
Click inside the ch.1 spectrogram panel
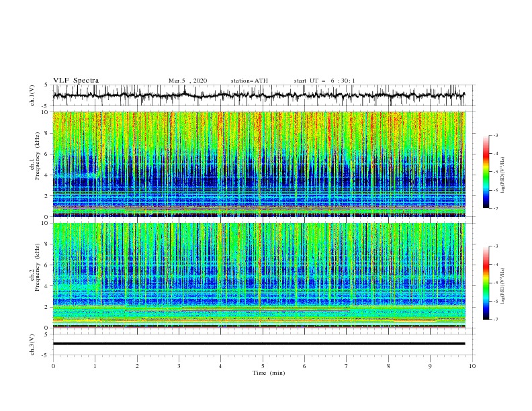(x=259, y=164)
